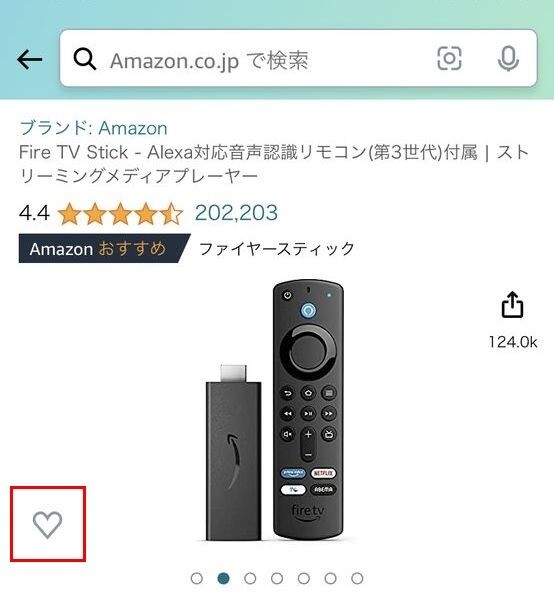The height and width of the screenshot is (600, 554).
Task: Open the Fire TV Stick product title text
Action: pos(274,164)
